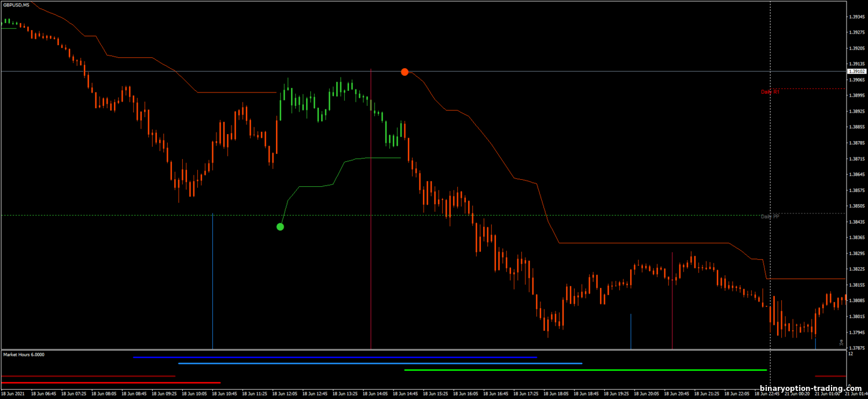Click price scale value 1.38085
Image resolution: width=868 pixels, height=399 pixels.
pyautogui.click(x=856, y=301)
